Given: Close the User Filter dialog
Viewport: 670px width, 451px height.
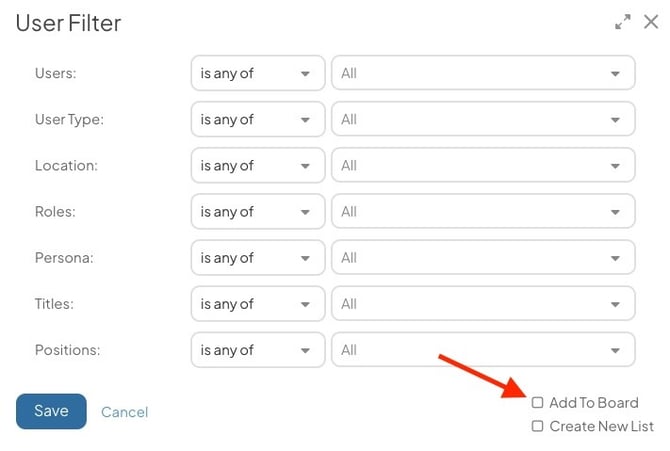Looking at the screenshot, I should click(651, 22).
